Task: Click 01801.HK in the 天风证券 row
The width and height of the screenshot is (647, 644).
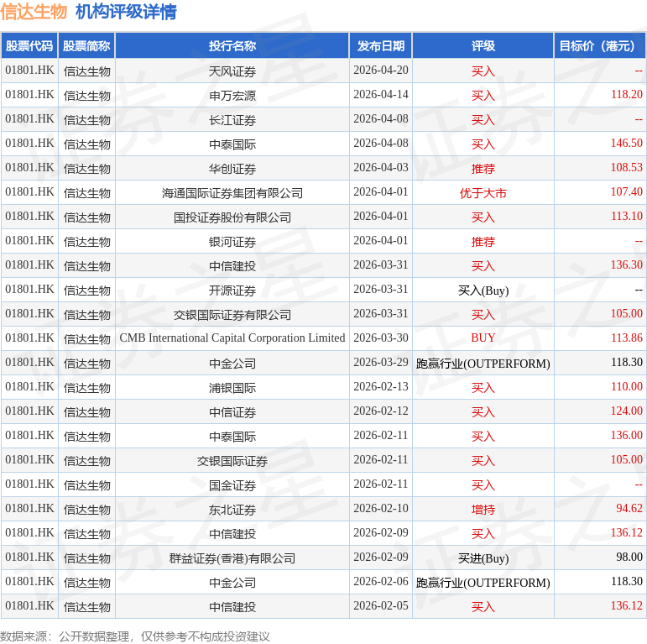Action: [29, 71]
